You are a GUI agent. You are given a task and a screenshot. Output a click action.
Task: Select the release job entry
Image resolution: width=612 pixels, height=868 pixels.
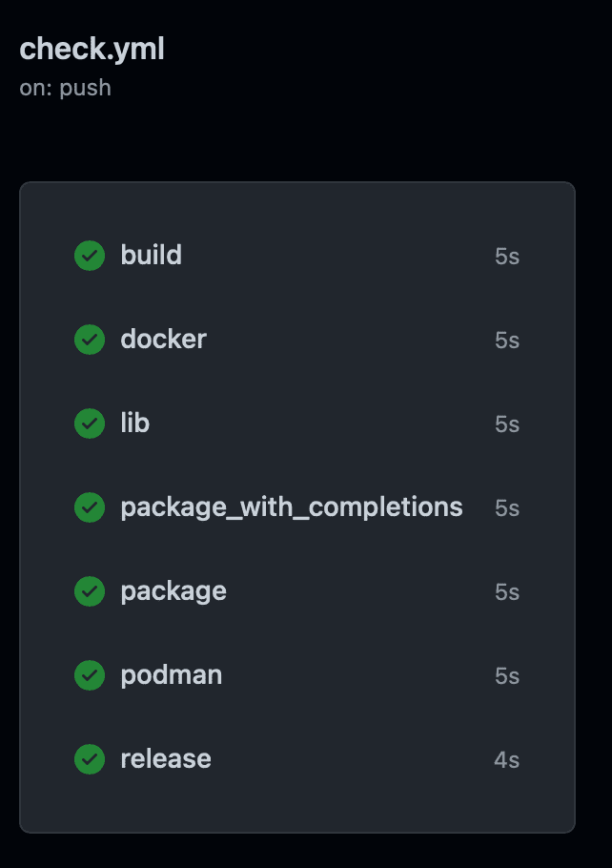[165, 758]
